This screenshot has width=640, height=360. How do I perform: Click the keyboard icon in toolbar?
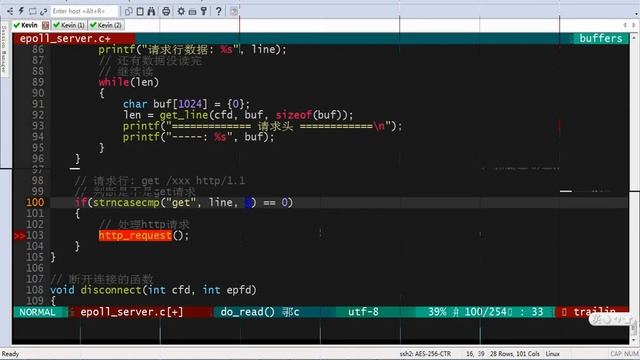tap(192, 11)
